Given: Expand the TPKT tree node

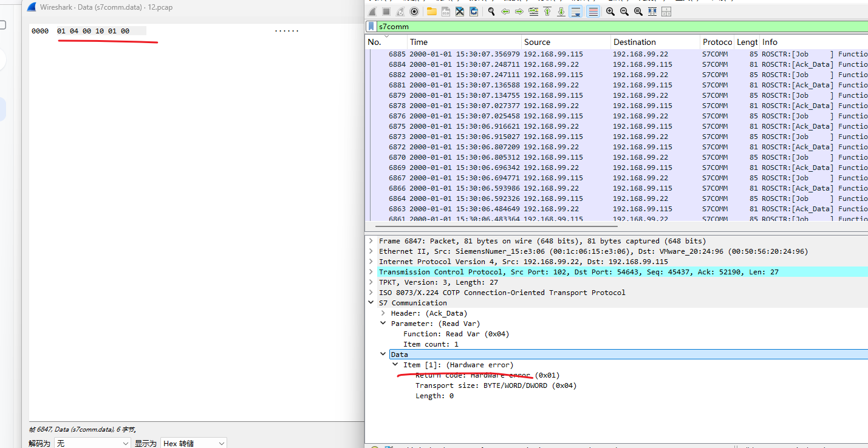Looking at the screenshot, I should point(371,282).
